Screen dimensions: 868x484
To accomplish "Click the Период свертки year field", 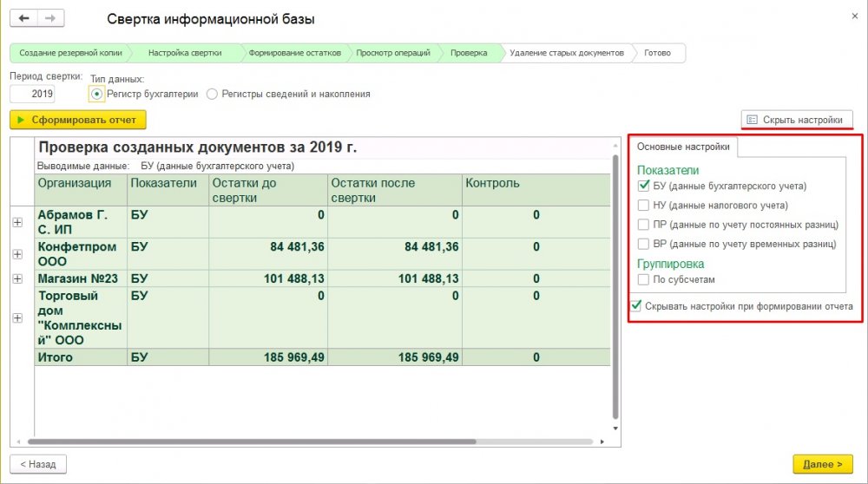I will (32, 94).
